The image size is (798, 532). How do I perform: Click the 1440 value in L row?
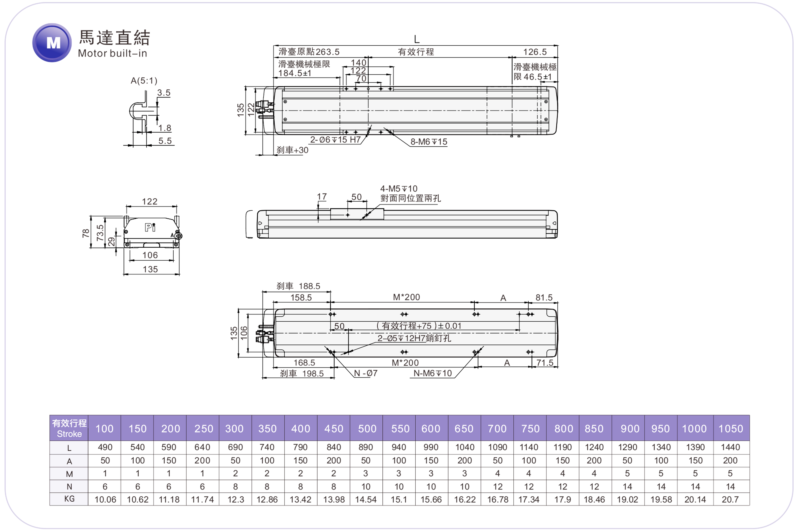(x=730, y=447)
